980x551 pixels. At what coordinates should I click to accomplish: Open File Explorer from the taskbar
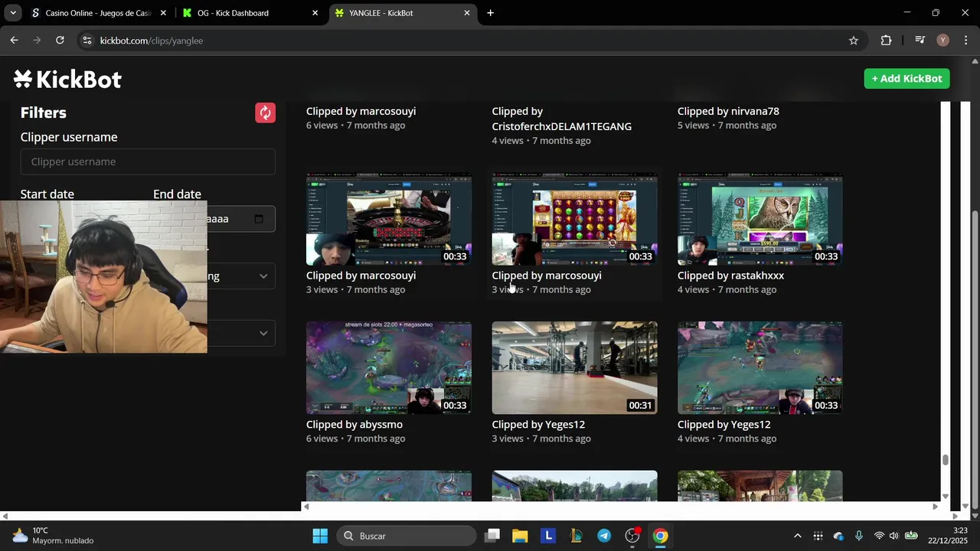click(520, 536)
